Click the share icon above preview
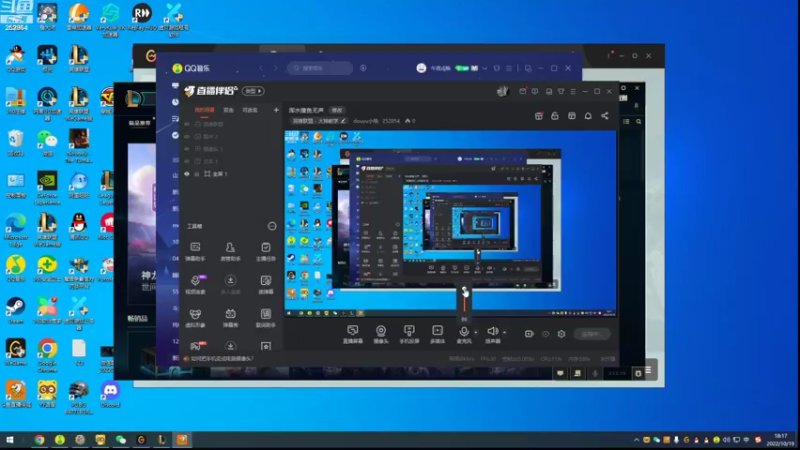This screenshot has width=800, height=450. coord(605,116)
